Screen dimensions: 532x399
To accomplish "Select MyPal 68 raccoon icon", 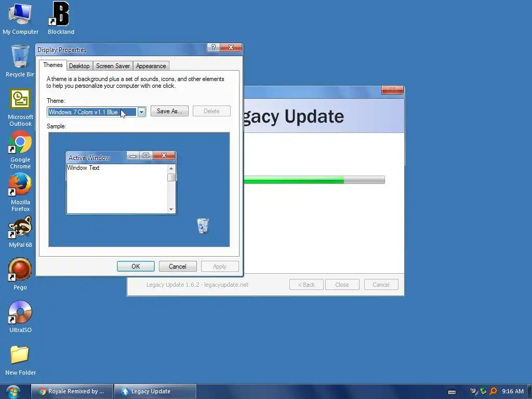I will pyautogui.click(x=20, y=232).
